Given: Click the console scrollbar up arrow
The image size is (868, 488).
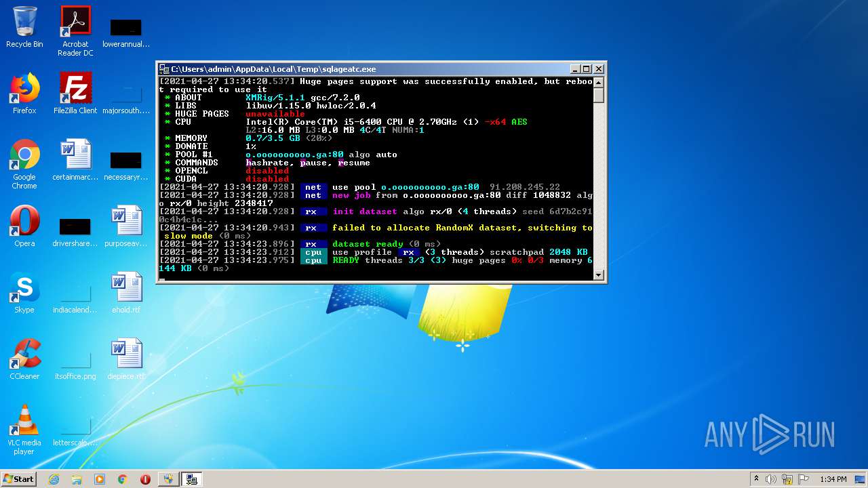Looking at the screenshot, I should 599,83.
